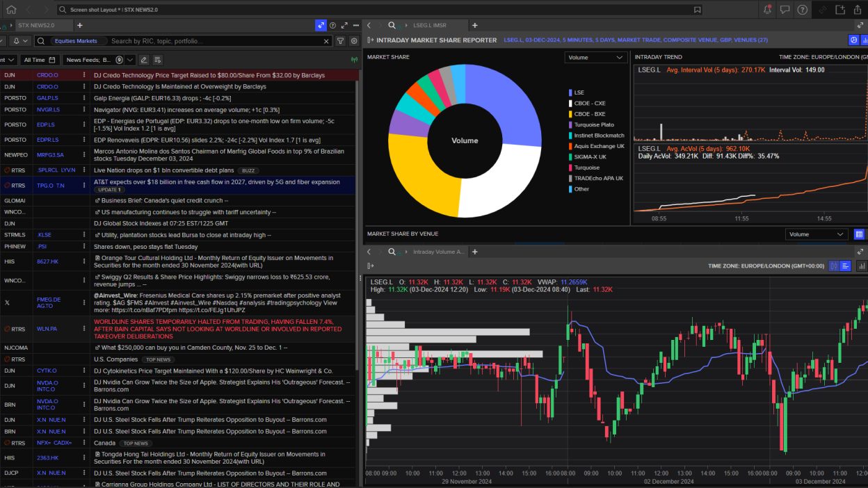Click the WLN.PA ticker
Image resolution: width=868 pixels, height=488 pixels.
click(47, 330)
